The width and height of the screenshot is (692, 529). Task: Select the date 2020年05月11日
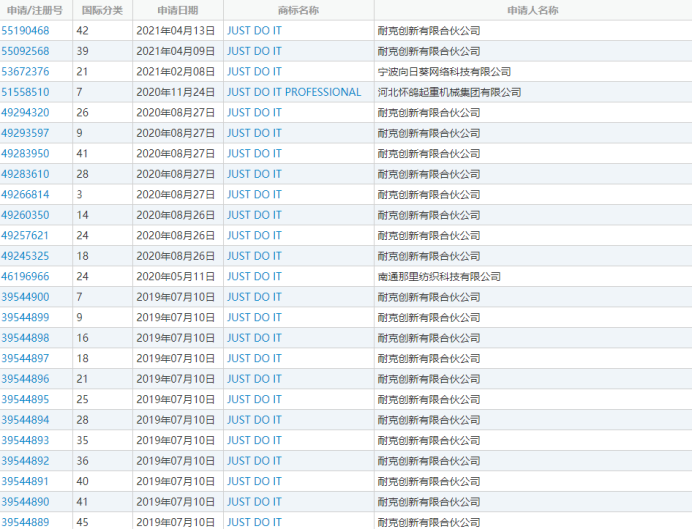click(x=176, y=277)
